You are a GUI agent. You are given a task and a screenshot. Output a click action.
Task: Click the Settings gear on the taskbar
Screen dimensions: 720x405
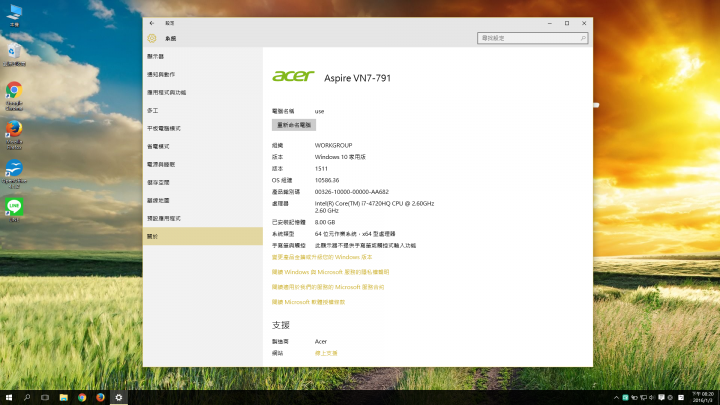pos(118,397)
